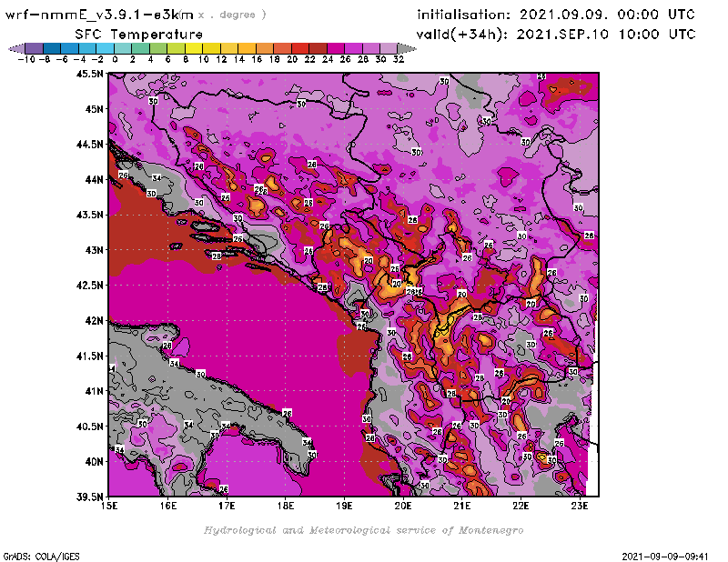Click the 44.5N latitude label

click(89, 144)
